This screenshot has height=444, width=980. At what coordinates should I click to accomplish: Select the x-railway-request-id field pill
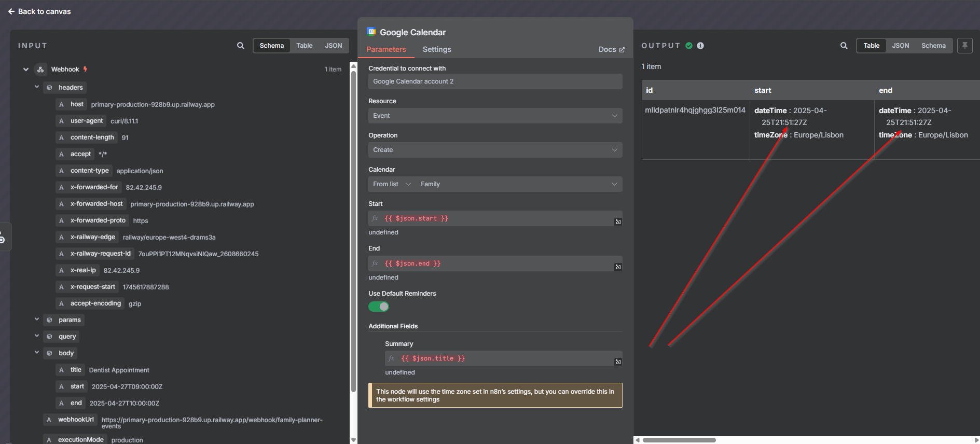click(x=95, y=254)
